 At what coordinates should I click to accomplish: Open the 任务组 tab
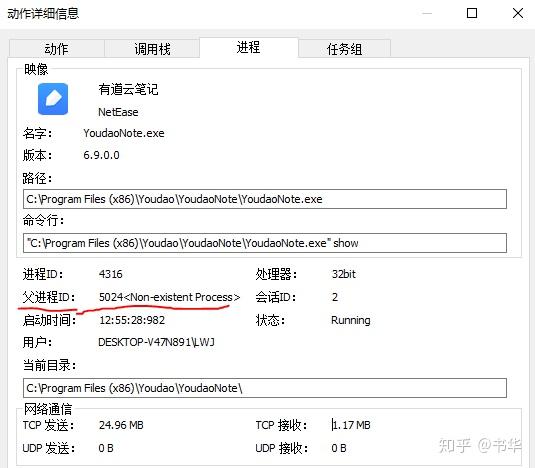(345, 49)
